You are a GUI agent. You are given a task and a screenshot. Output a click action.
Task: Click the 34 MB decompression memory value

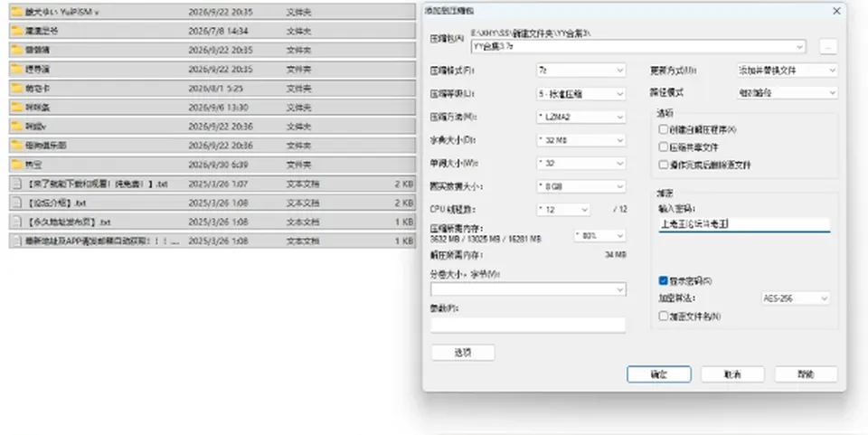pyautogui.click(x=615, y=255)
